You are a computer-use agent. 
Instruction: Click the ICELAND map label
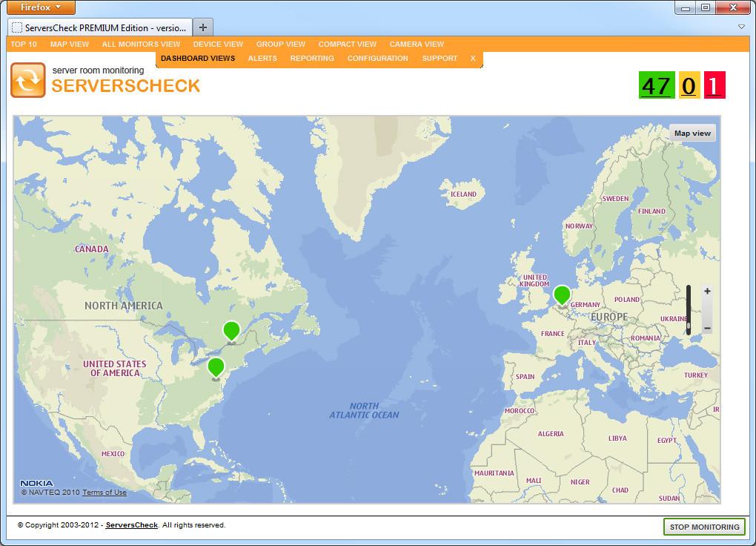tap(463, 194)
